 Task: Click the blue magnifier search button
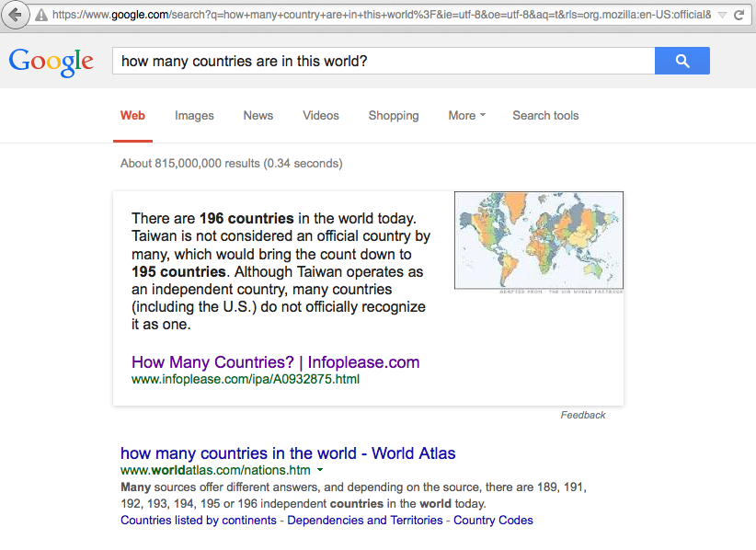click(682, 61)
